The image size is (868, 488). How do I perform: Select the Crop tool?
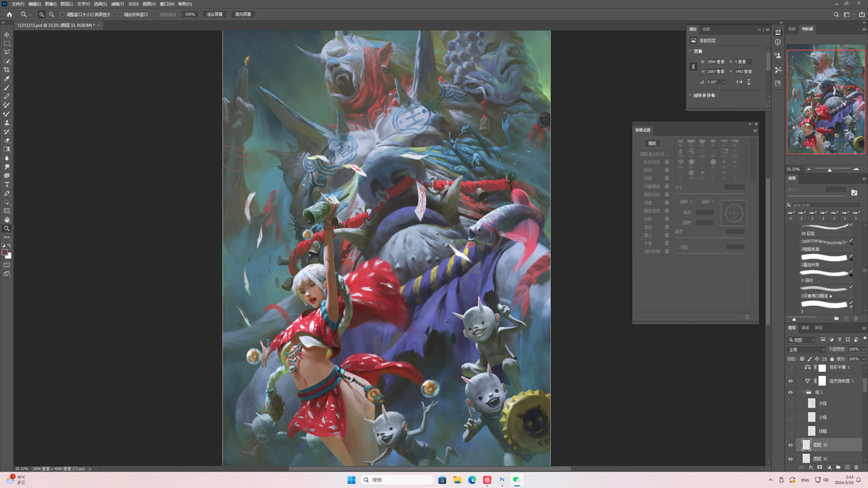coord(7,70)
